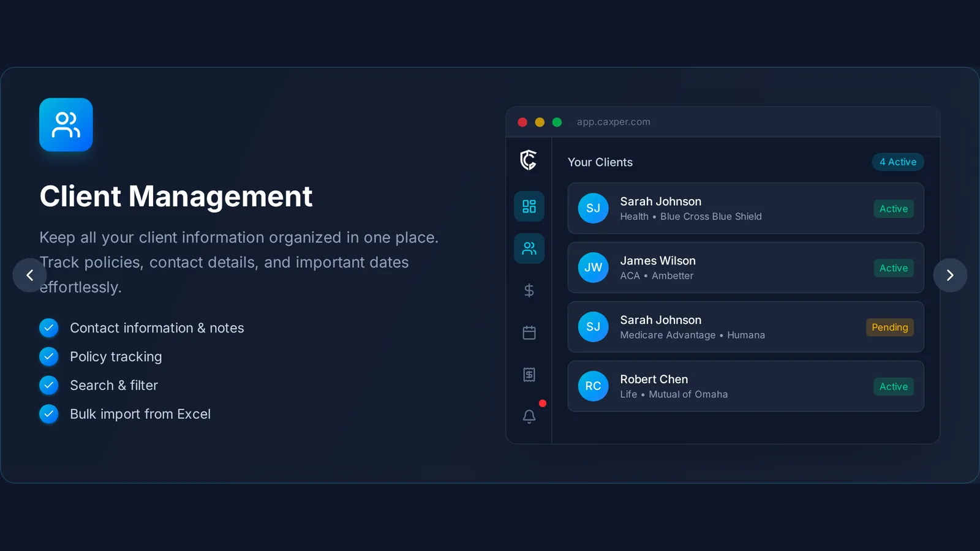Click the RC avatar circle
Viewport: 980px width, 551px height.
click(594, 386)
